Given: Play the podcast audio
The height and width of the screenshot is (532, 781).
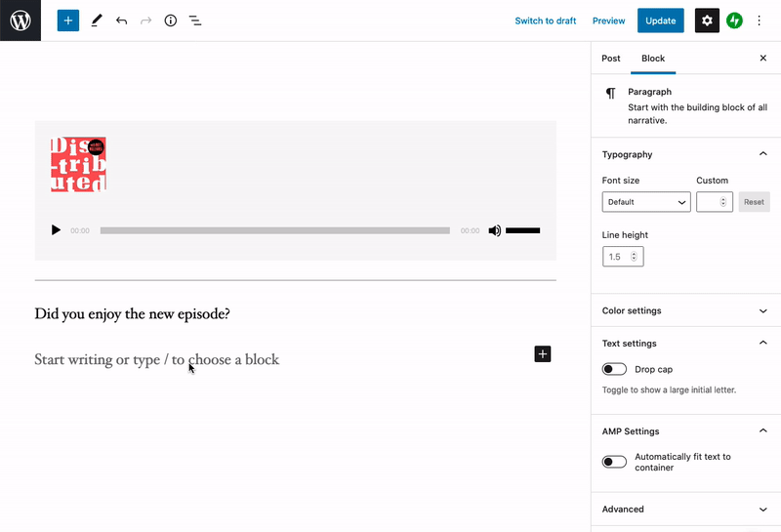Looking at the screenshot, I should [x=56, y=230].
